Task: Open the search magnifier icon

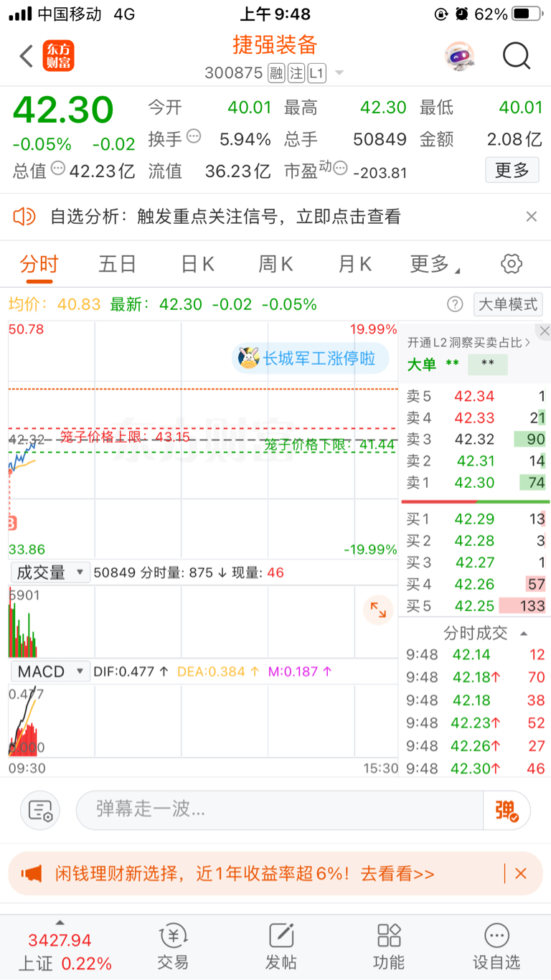Action: (x=516, y=56)
